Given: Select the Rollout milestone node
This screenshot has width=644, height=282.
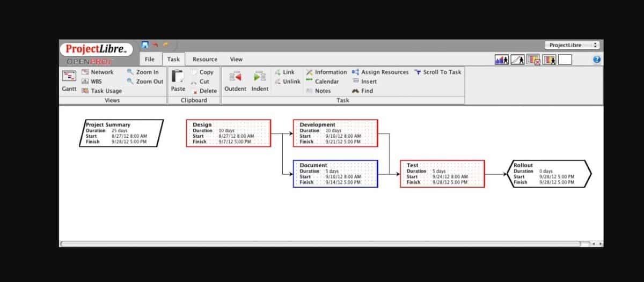Looking at the screenshot, I should click(549, 174).
